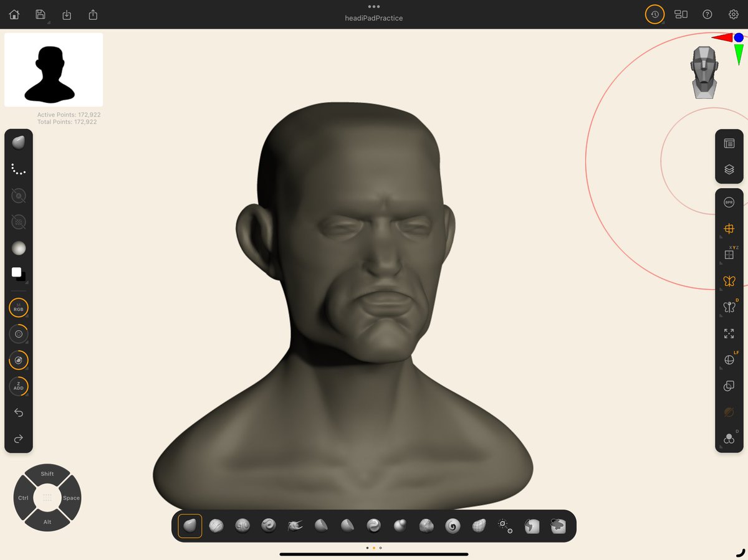
Task: Open the white/black color swatch
Action: click(x=19, y=274)
